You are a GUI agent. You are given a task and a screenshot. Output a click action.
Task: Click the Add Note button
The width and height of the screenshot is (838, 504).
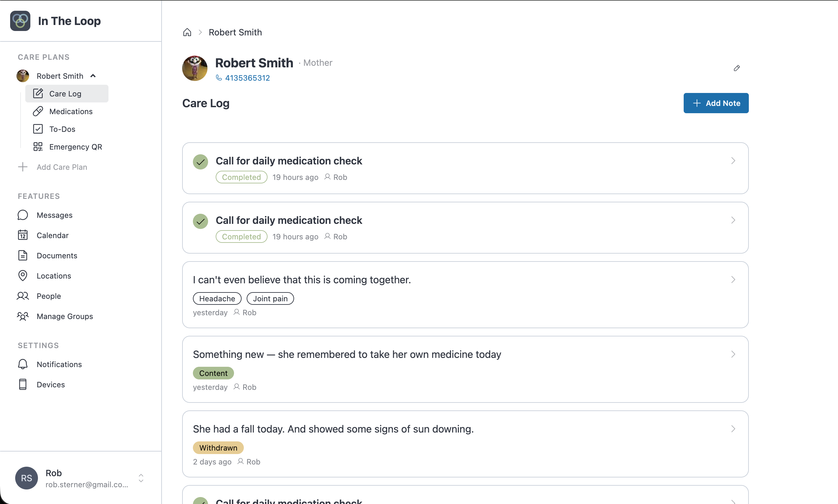[x=716, y=103]
